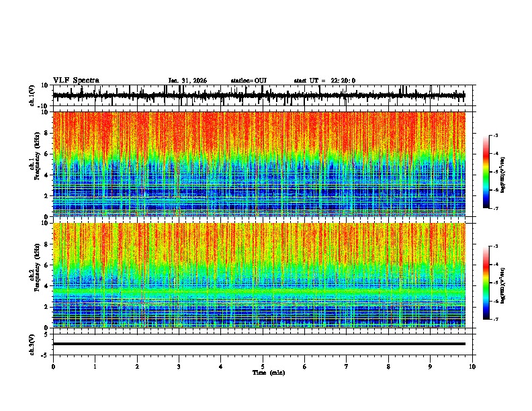Click the "-3" label on ch.1 colorbar

click(495, 135)
